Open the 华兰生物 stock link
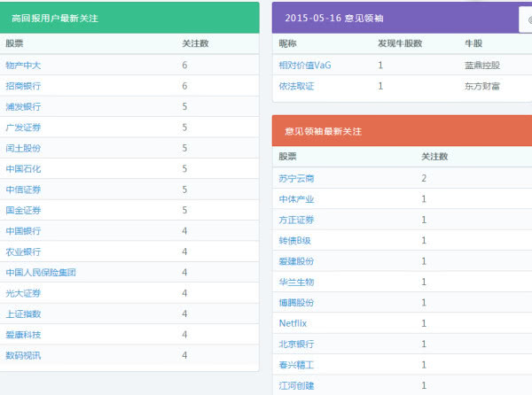This screenshot has width=532, height=395. [x=296, y=282]
